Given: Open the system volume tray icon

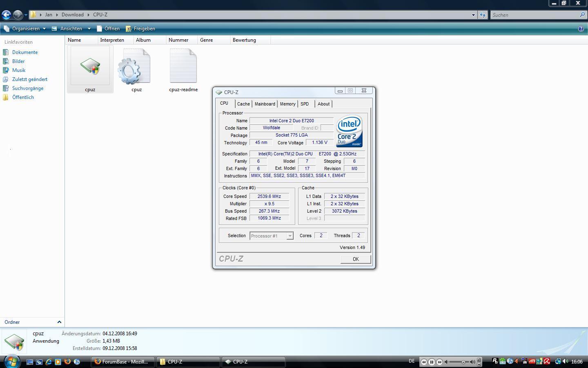Looking at the screenshot, I should [x=566, y=361].
